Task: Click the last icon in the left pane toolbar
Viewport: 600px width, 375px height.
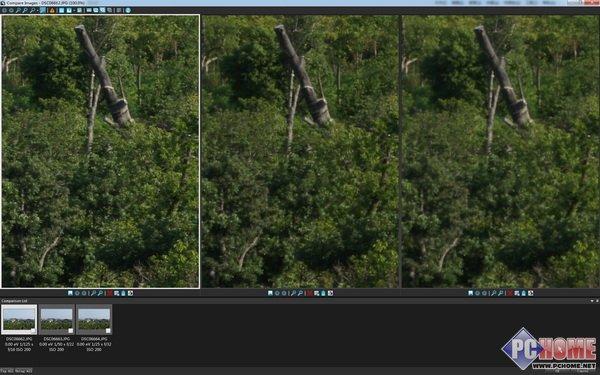Action: coord(130,293)
